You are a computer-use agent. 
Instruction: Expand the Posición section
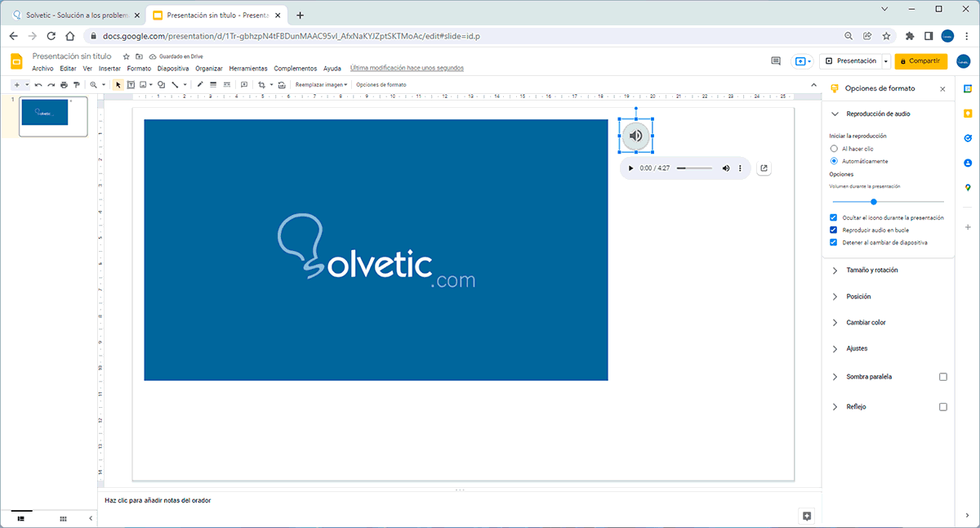[835, 297]
